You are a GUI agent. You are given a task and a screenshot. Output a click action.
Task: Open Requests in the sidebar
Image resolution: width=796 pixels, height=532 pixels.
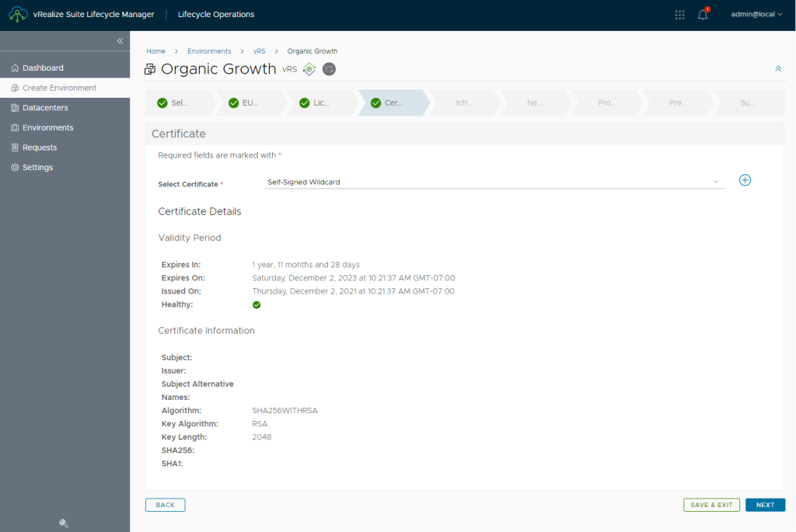tap(65, 148)
